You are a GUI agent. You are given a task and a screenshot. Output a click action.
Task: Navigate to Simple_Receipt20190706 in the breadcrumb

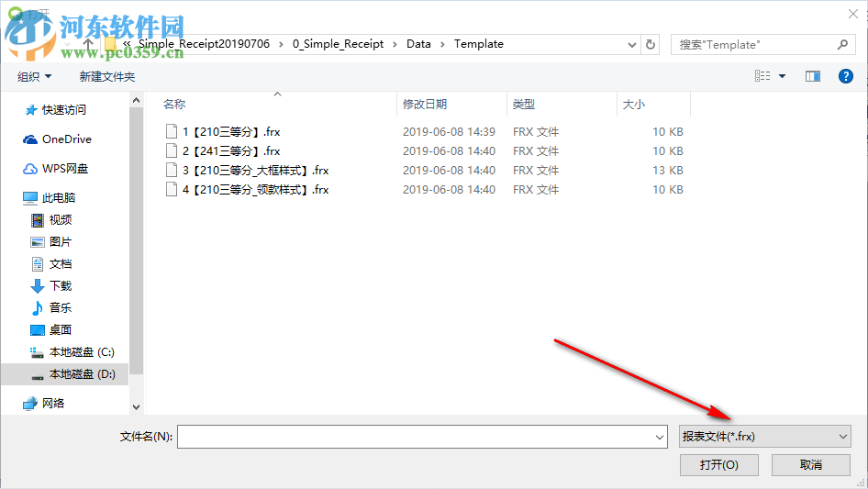(x=204, y=44)
